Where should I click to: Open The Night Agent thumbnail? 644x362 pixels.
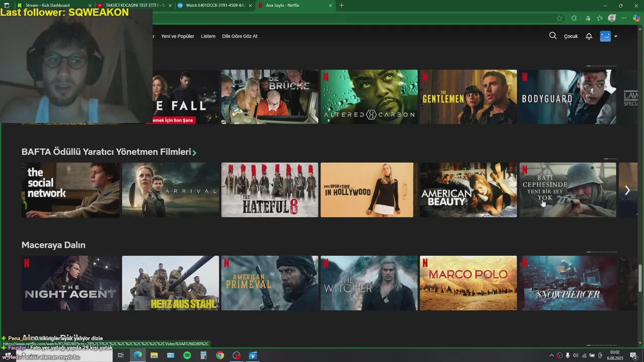(x=70, y=283)
